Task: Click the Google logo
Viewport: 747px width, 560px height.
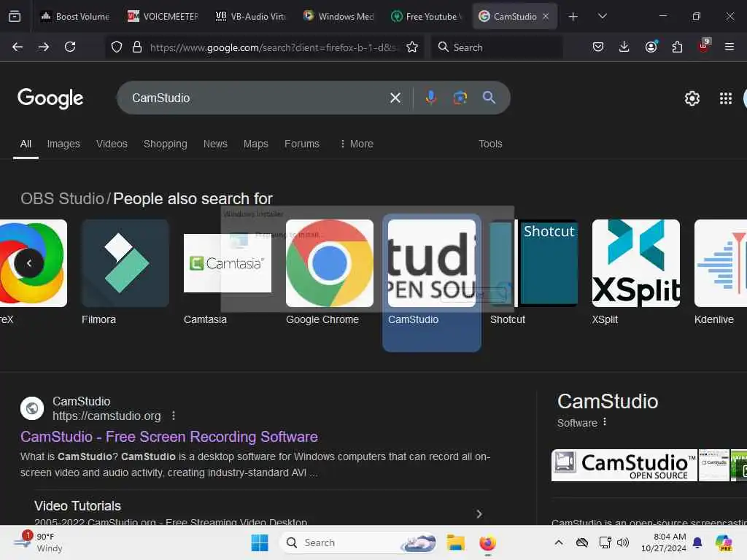Action: [x=50, y=98]
